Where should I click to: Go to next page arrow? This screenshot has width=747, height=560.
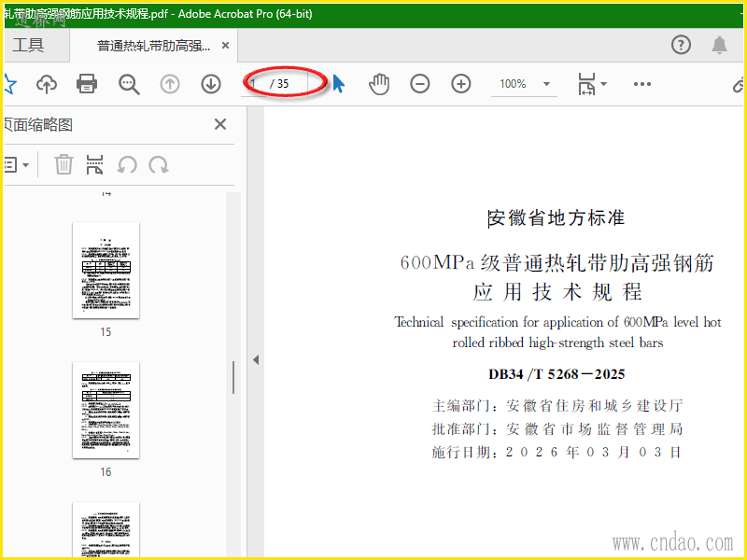pos(211,84)
